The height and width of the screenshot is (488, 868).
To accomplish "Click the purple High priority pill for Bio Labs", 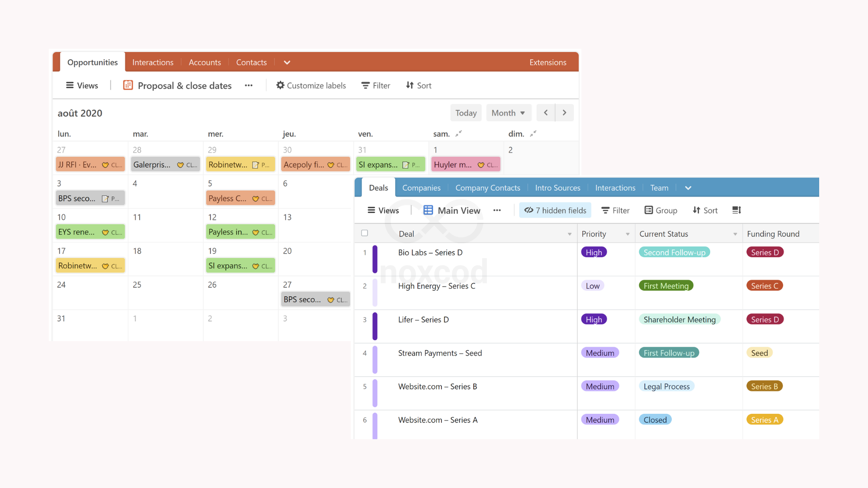I will coord(594,252).
